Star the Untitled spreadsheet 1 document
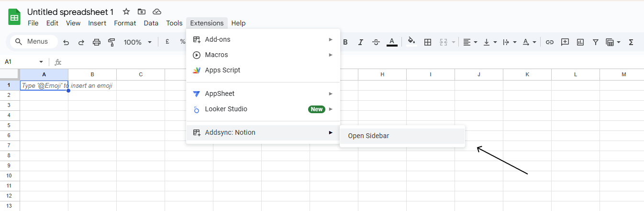Image resolution: width=644 pixels, height=211 pixels. (x=126, y=12)
